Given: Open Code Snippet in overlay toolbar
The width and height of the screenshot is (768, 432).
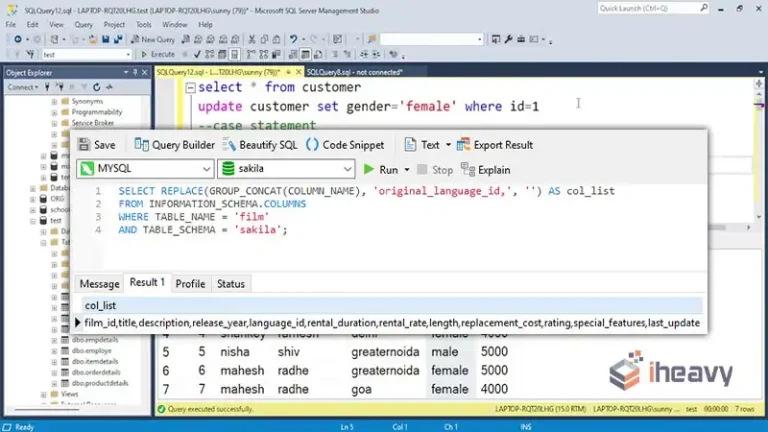Looking at the screenshot, I should coord(345,145).
